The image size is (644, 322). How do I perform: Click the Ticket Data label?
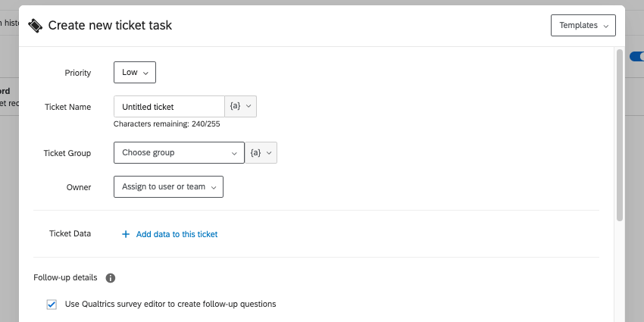click(70, 233)
